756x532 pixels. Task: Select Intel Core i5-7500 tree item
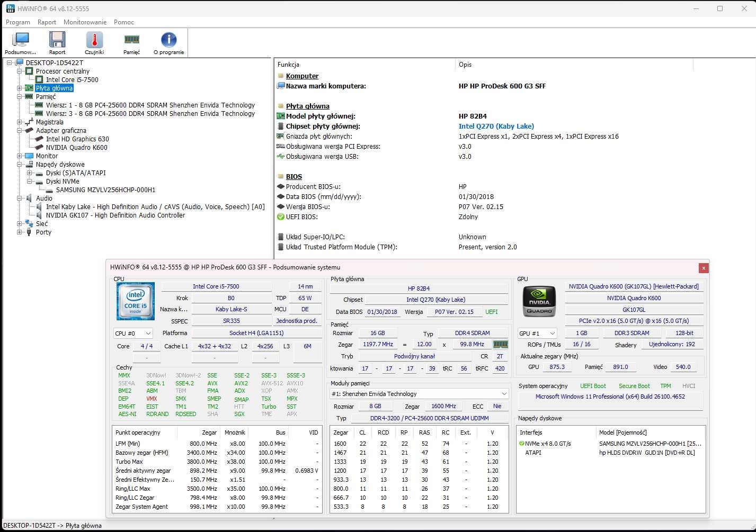(72, 80)
